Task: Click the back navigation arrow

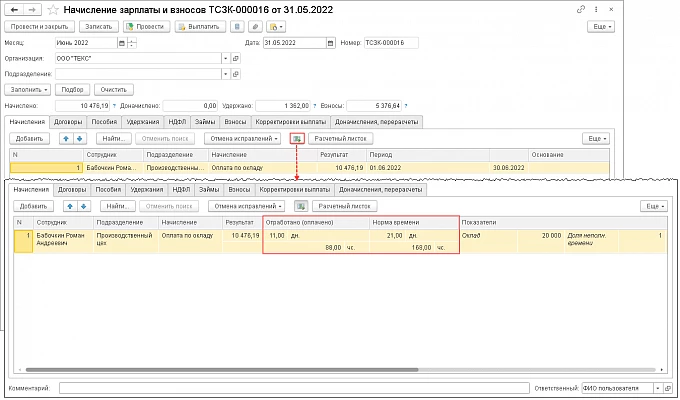Action: click(14, 10)
